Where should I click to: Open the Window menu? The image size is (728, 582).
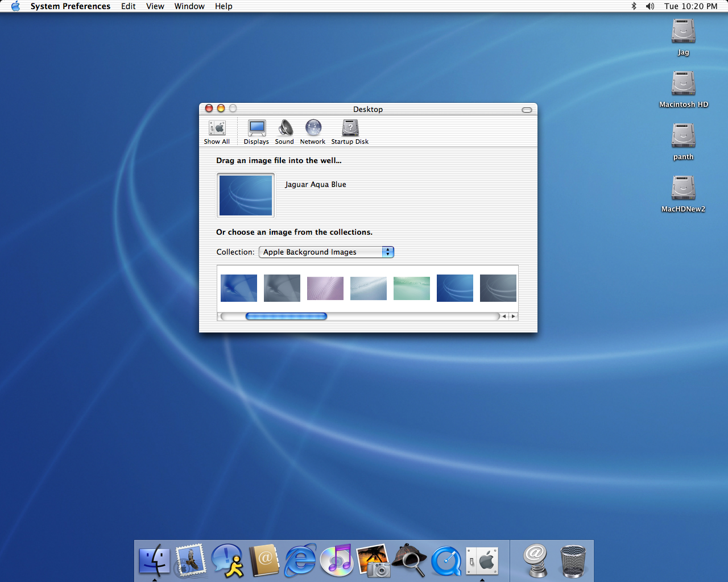pyautogui.click(x=189, y=6)
